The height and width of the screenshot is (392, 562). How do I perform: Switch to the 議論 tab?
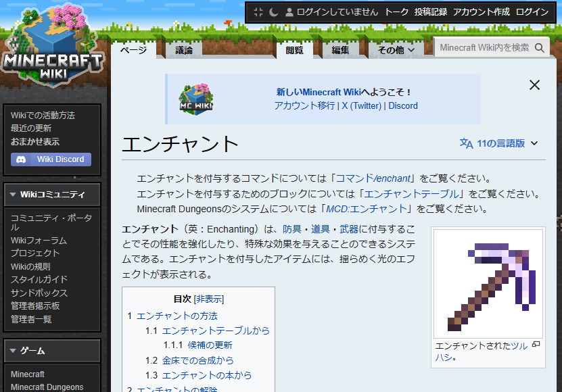pyautogui.click(x=184, y=50)
